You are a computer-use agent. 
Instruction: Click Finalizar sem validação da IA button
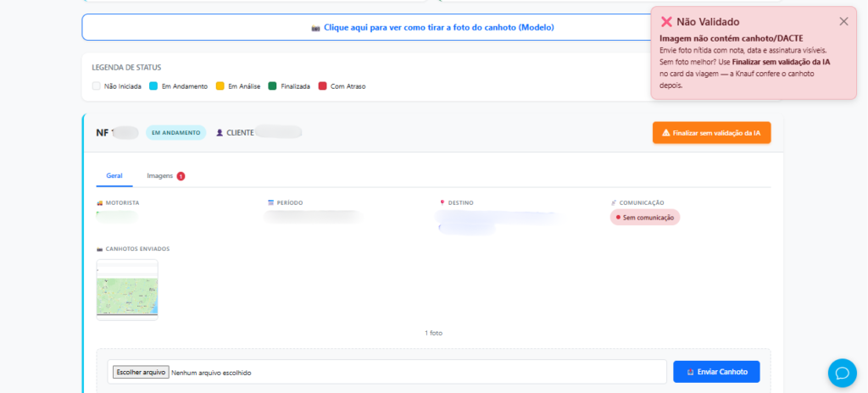pos(711,133)
